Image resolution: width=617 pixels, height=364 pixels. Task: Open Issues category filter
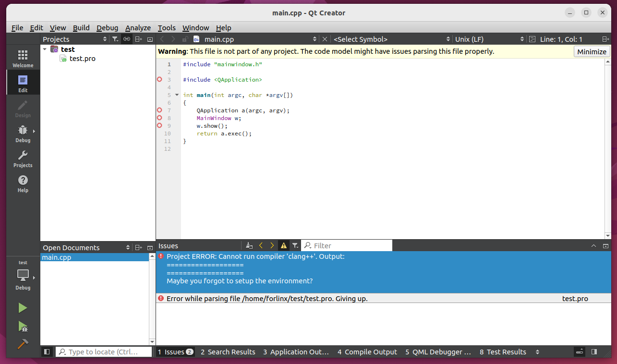(295, 245)
